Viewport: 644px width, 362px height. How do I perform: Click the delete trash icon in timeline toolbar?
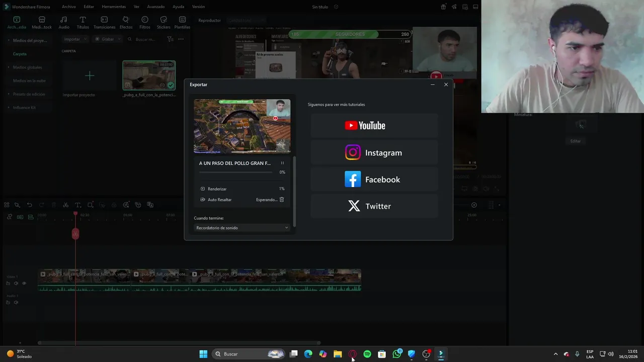click(54, 205)
